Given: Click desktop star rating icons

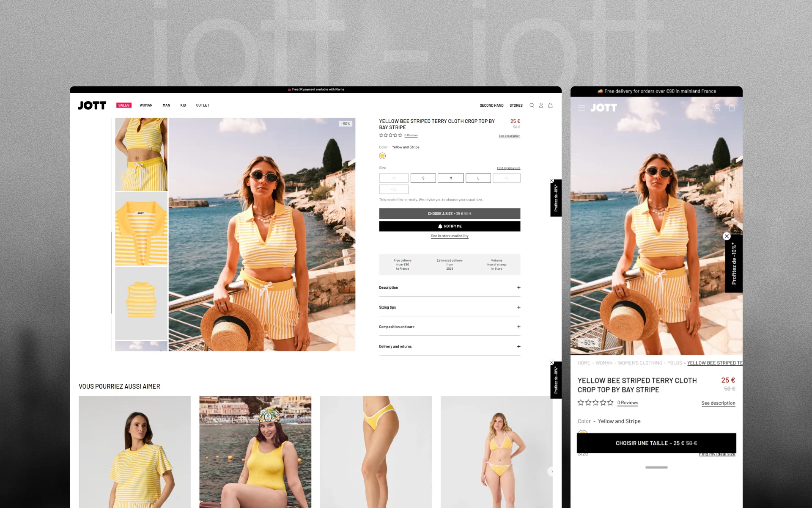Looking at the screenshot, I should [x=390, y=135].
